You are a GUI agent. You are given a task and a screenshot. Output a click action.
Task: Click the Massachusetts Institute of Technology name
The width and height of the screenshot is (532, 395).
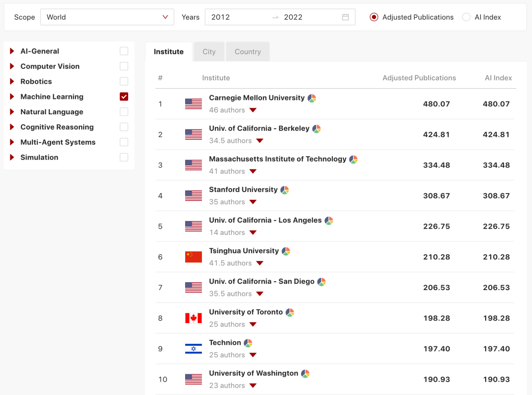[x=277, y=159]
